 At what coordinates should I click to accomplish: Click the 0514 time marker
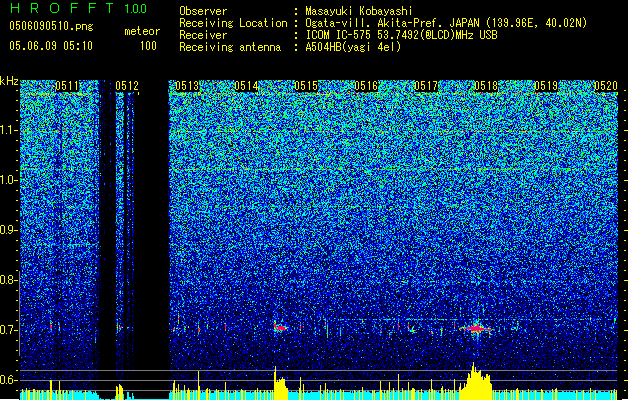(x=247, y=86)
